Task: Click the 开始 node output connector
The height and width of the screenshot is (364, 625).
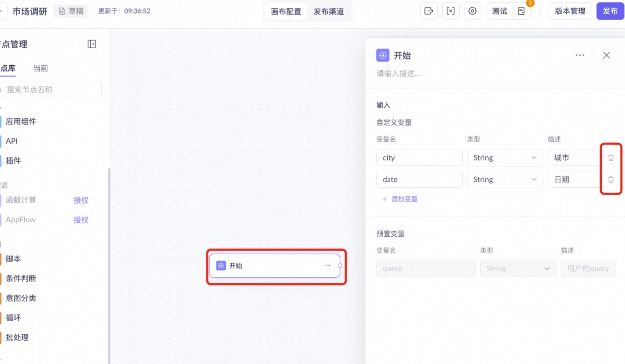Action: coord(340,266)
